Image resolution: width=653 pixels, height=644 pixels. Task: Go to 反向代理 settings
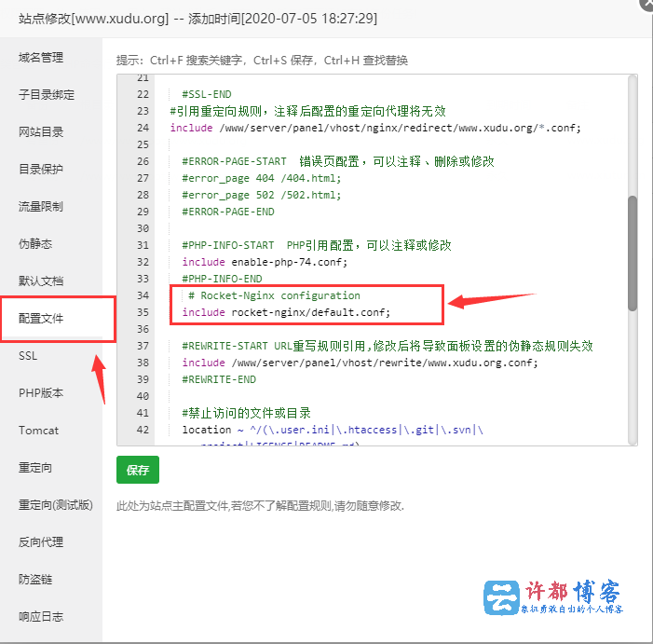point(41,542)
